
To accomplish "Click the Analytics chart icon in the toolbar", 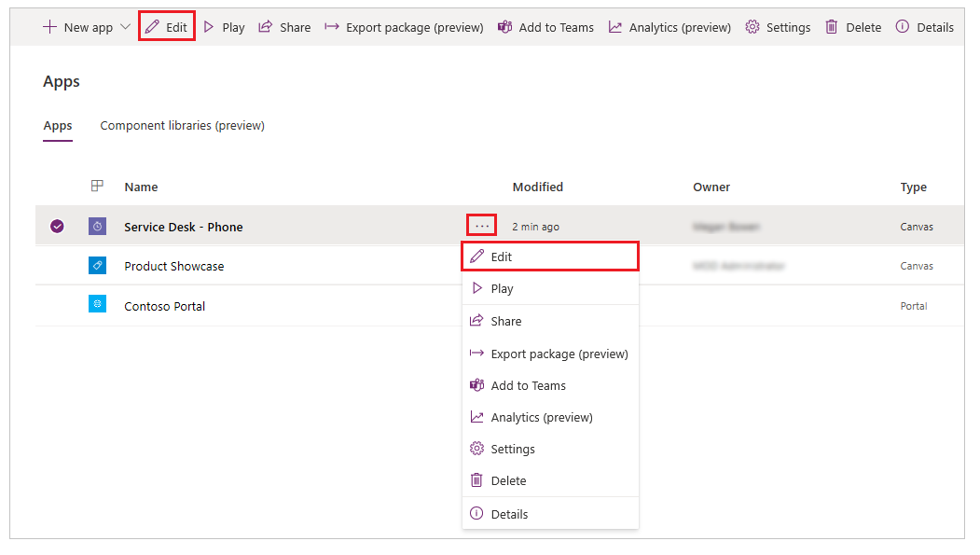I will tap(615, 27).
